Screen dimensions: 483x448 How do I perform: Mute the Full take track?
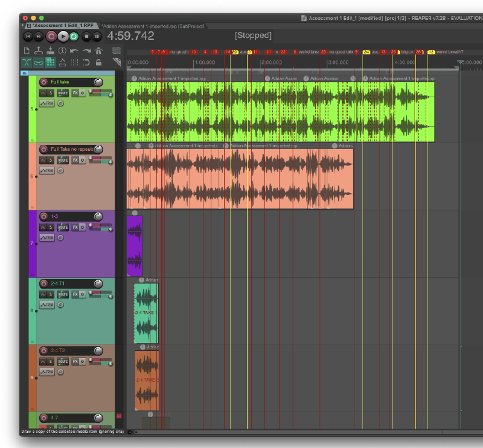click(x=43, y=93)
